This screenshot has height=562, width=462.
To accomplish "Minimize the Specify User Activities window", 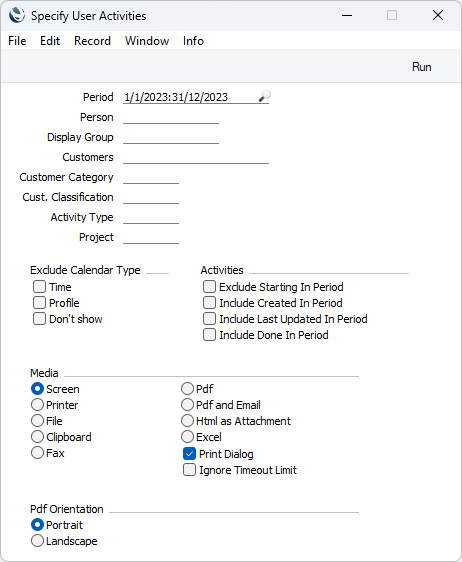I will click(347, 15).
